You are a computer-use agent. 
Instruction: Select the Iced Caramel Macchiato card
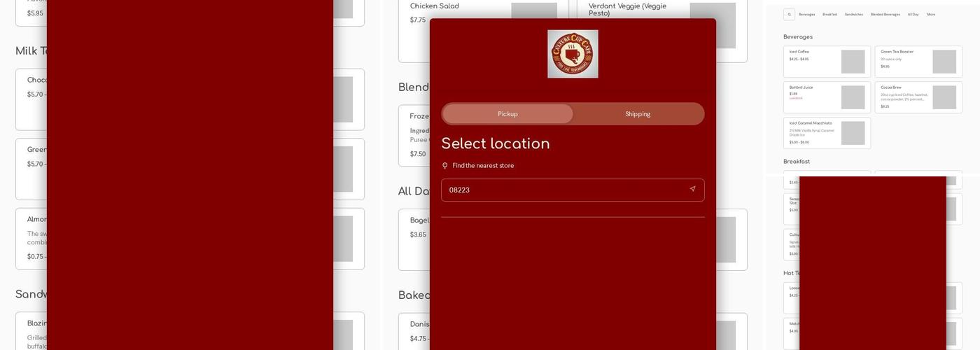pos(827,133)
